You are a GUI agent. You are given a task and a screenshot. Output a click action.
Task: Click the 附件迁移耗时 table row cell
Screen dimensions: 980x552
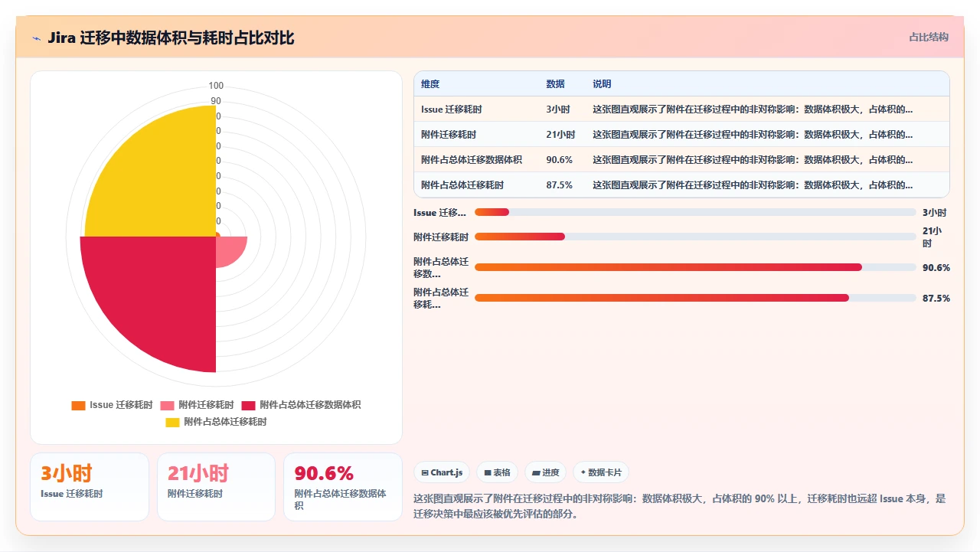pyautogui.click(x=449, y=135)
